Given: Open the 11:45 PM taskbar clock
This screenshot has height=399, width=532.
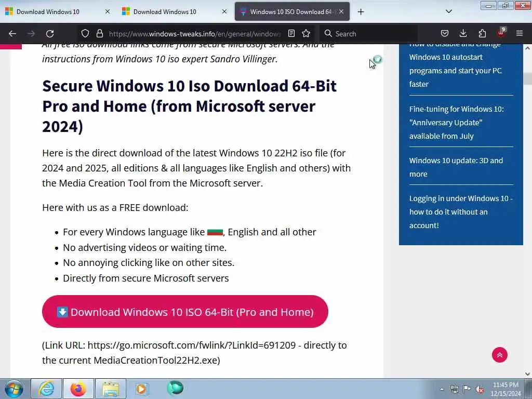Looking at the screenshot, I should [506, 389].
